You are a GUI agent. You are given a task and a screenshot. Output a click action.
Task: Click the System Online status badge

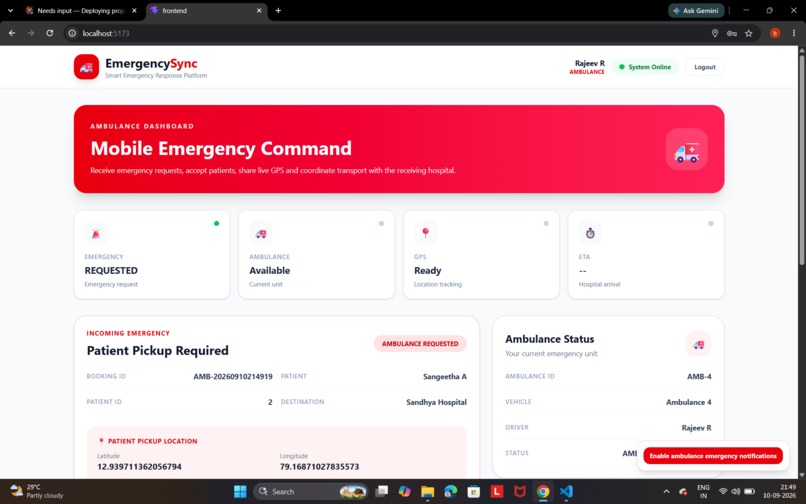(645, 67)
